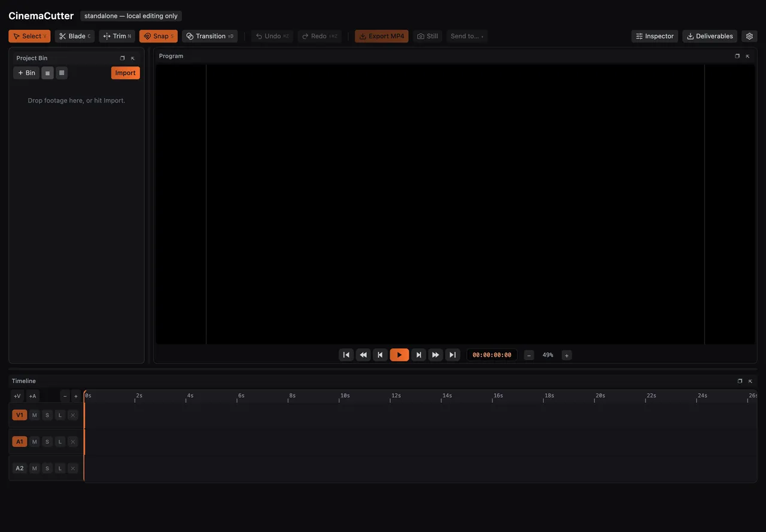The width and height of the screenshot is (766, 532).
Task: Solo the A1 track
Action: [47, 442]
